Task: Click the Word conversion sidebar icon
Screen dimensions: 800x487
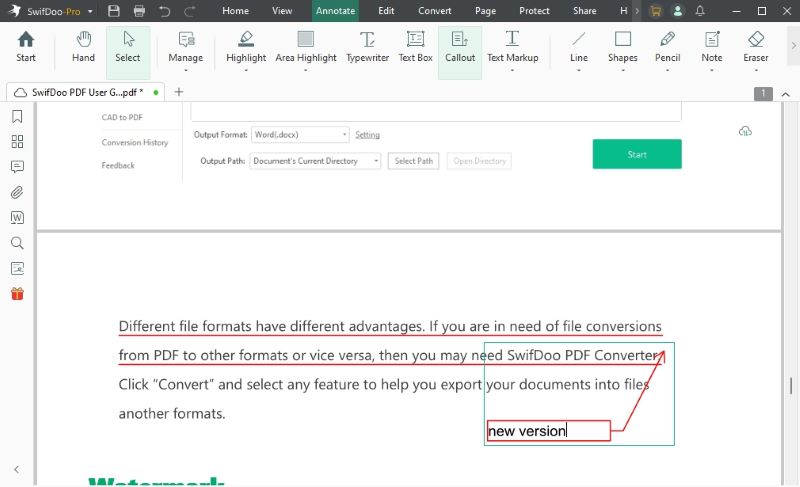Action: [x=17, y=218]
